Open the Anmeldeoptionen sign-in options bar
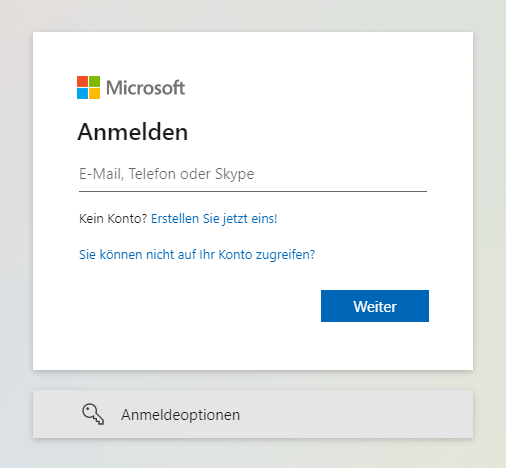 [x=253, y=414]
